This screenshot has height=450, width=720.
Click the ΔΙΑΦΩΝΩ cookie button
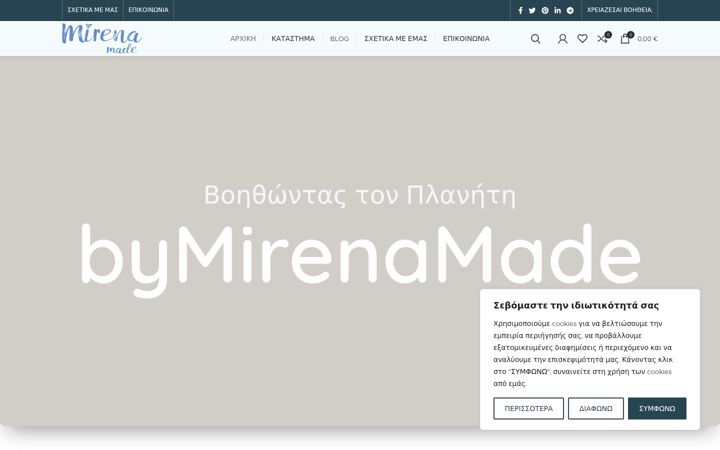tap(596, 408)
